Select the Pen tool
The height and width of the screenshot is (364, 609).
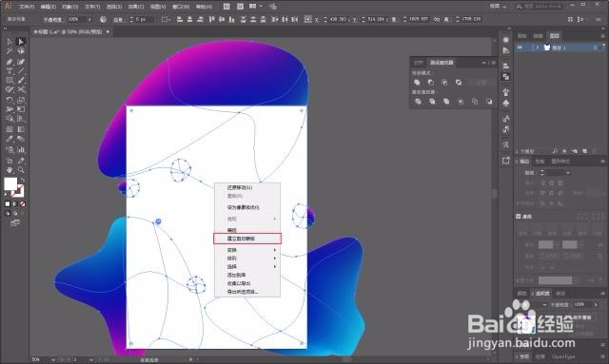pos(10,62)
